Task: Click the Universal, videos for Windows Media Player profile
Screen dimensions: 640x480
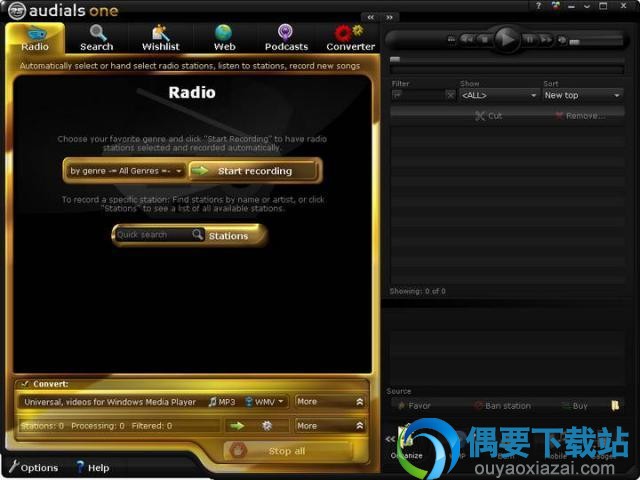Action: click(x=110, y=402)
